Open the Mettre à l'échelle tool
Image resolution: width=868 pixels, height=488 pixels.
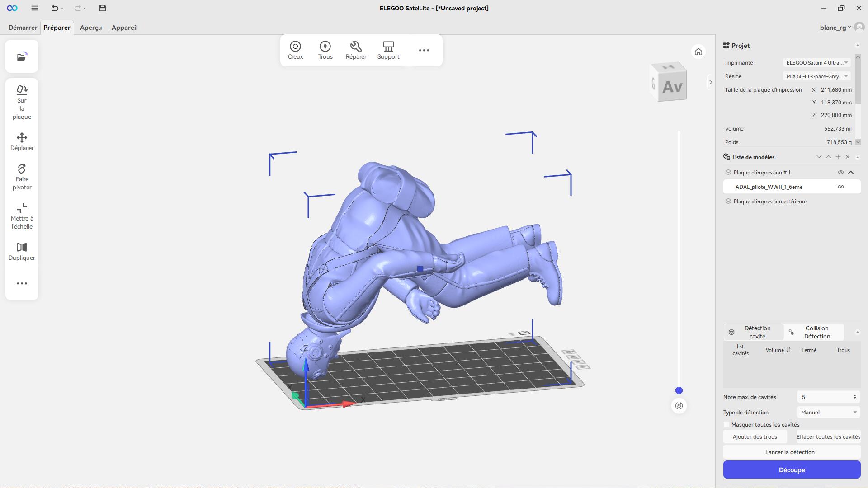pos(22,216)
